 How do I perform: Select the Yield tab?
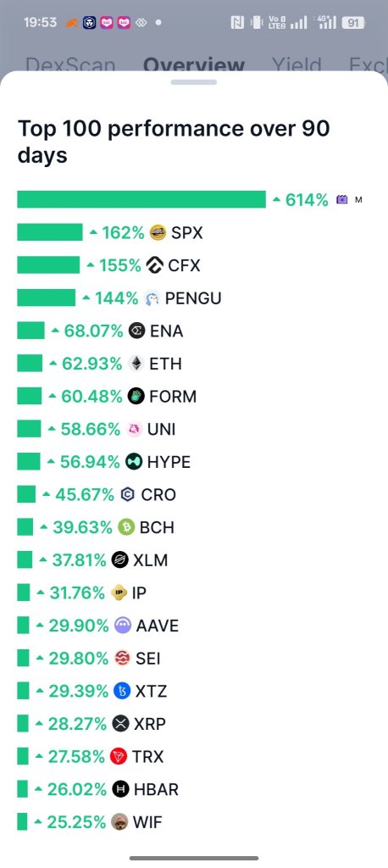pos(297,64)
